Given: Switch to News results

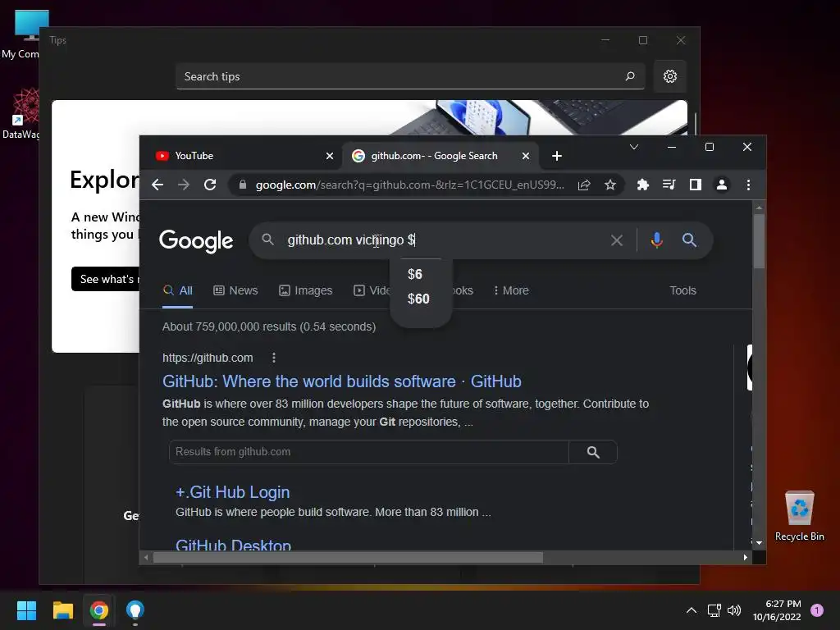Looking at the screenshot, I should point(235,290).
